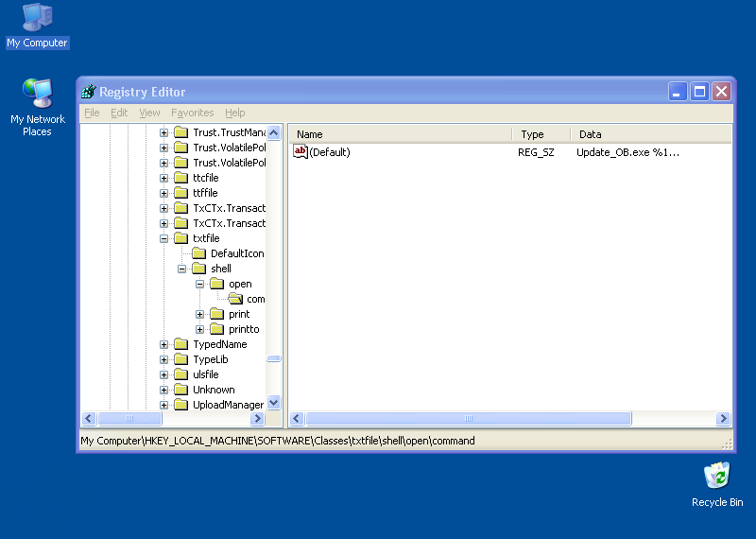Close the Registry Editor window
Viewport: 756px width, 539px height.
pyautogui.click(x=722, y=91)
